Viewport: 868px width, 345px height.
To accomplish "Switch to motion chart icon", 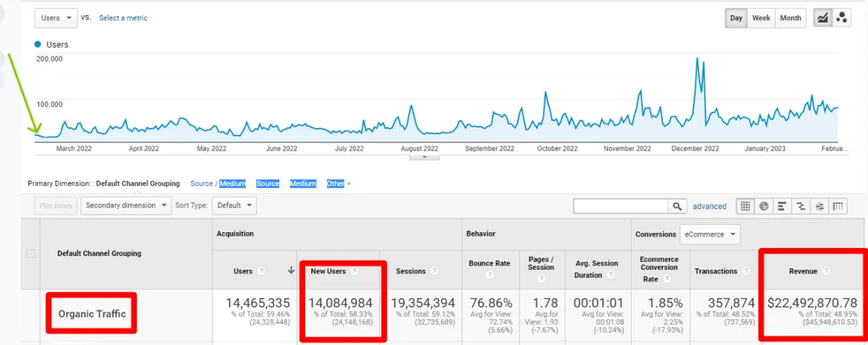I will click(x=841, y=18).
